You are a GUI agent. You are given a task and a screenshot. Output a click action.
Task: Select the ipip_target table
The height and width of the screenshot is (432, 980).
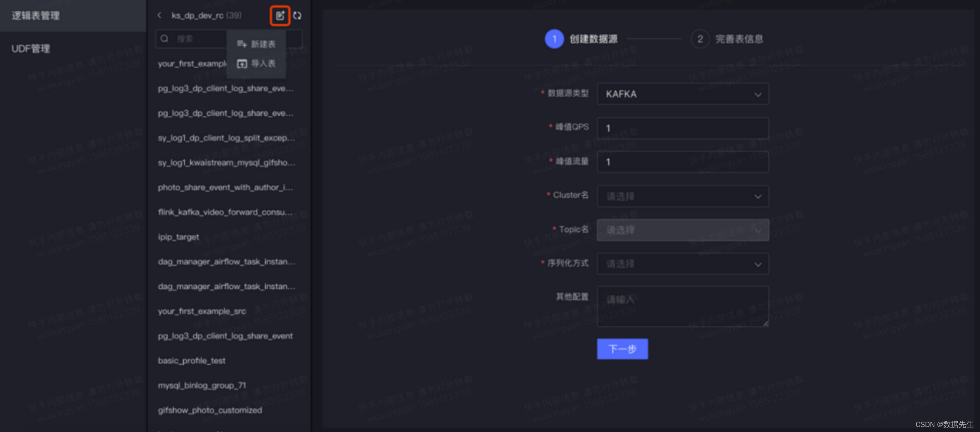178,237
